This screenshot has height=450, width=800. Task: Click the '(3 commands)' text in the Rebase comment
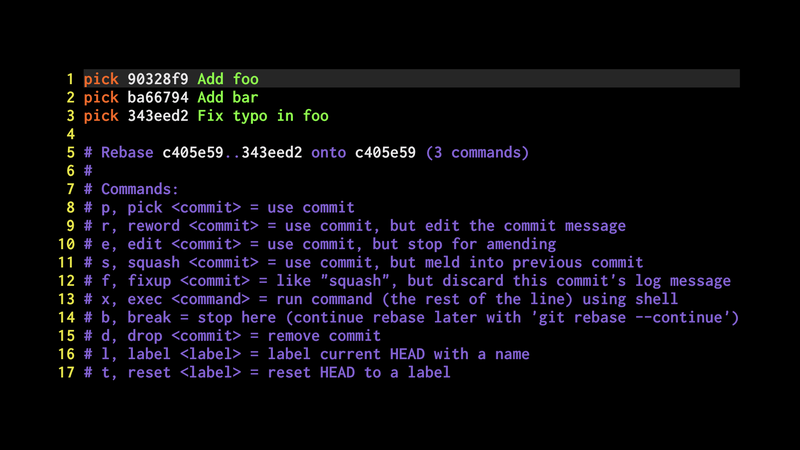click(477, 153)
